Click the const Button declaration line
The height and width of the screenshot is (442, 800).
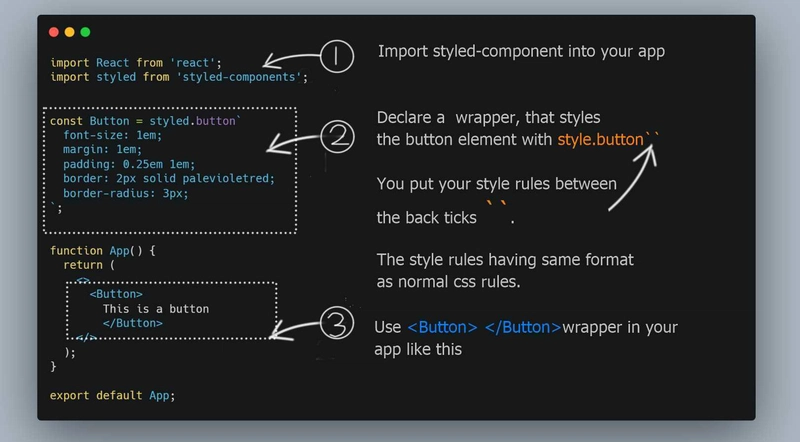tap(145, 121)
